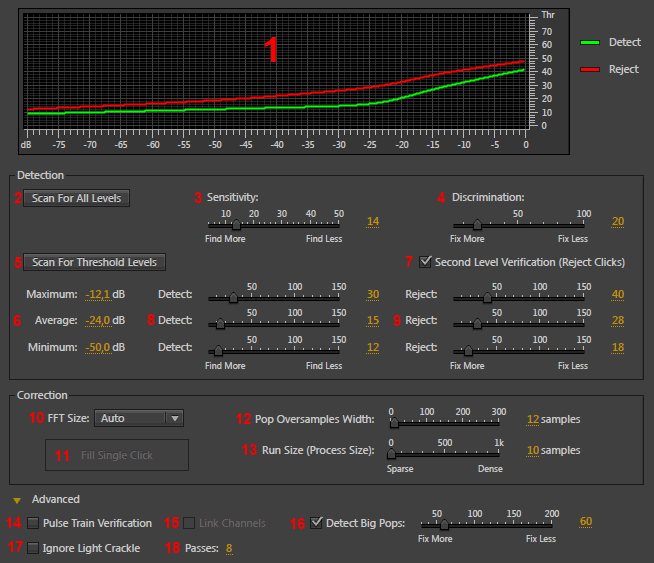Toggle Second Level Verification checkbox
The height and width of the screenshot is (563, 654).
click(426, 262)
